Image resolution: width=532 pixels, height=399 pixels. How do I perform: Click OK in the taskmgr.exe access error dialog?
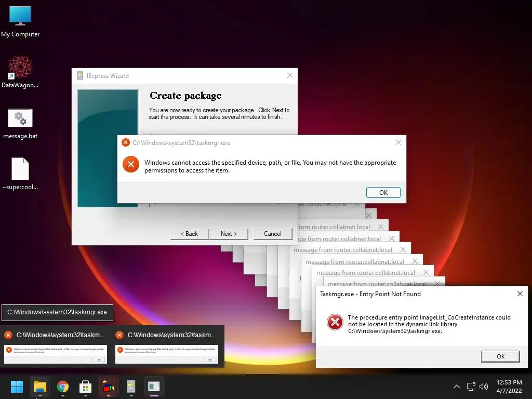point(383,192)
